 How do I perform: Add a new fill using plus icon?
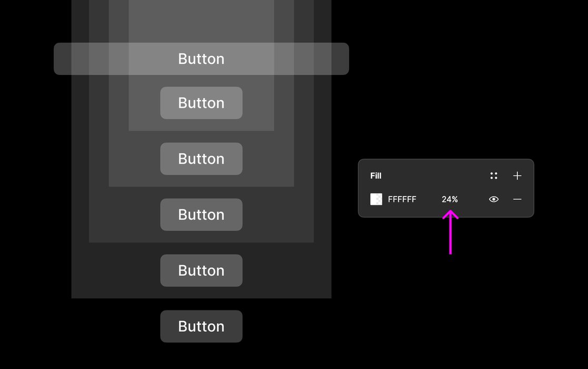[517, 176]
